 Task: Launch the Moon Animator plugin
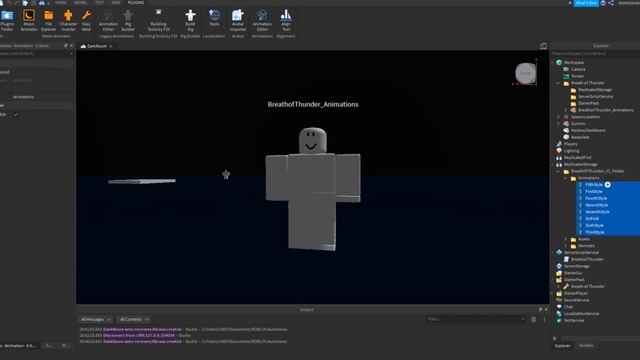click(x=29, y=20)
